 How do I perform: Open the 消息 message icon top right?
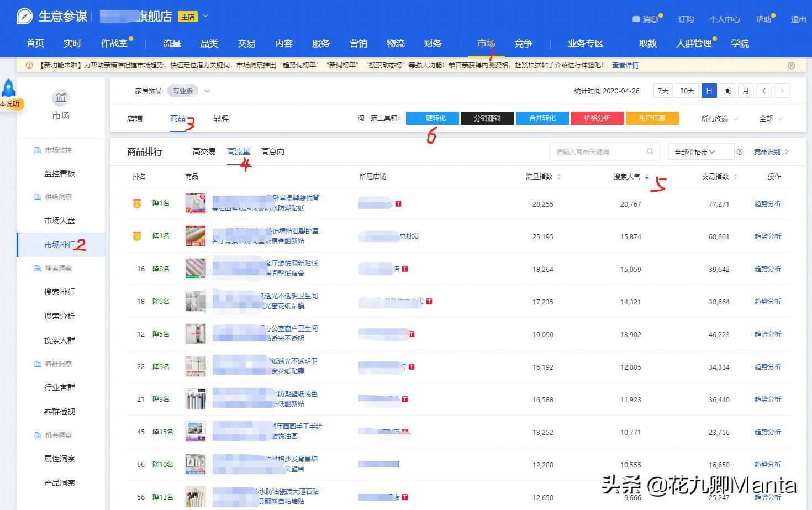click(x=636, y=18)
